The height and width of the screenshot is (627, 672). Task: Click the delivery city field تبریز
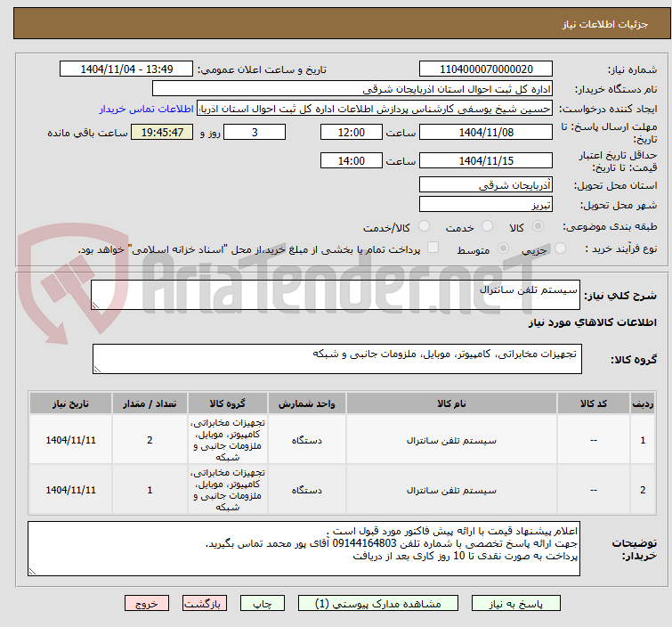[x=486, y=204]
